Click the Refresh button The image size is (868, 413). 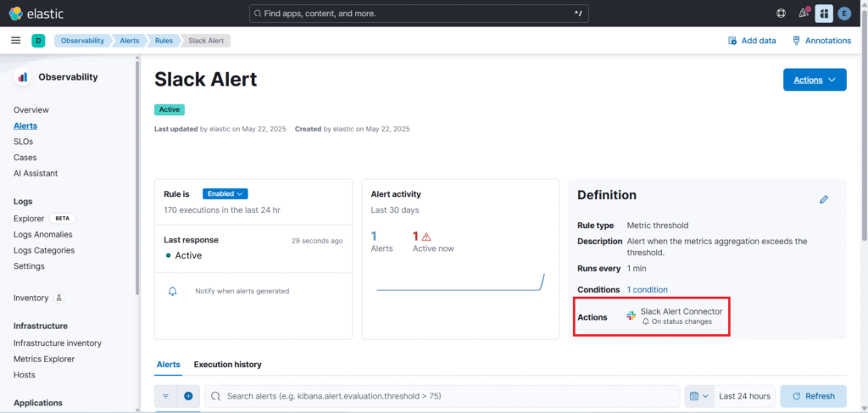tap(813, 396)
